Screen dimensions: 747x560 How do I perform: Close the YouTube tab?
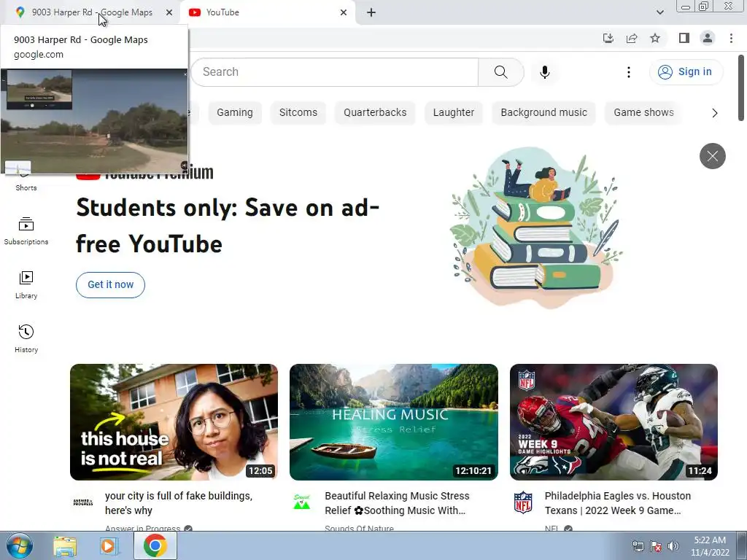click(x=344, y=12)
